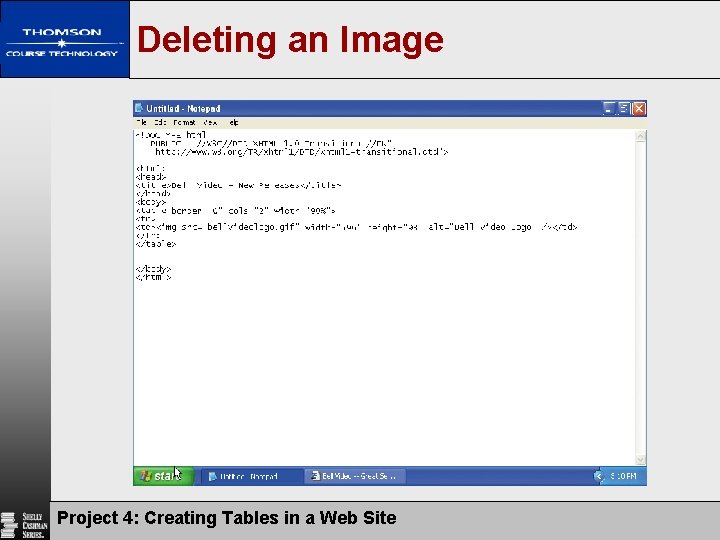Click the Shelly Cashman Series logo
The width and height of the screenshot is (720, 540).
25,525
